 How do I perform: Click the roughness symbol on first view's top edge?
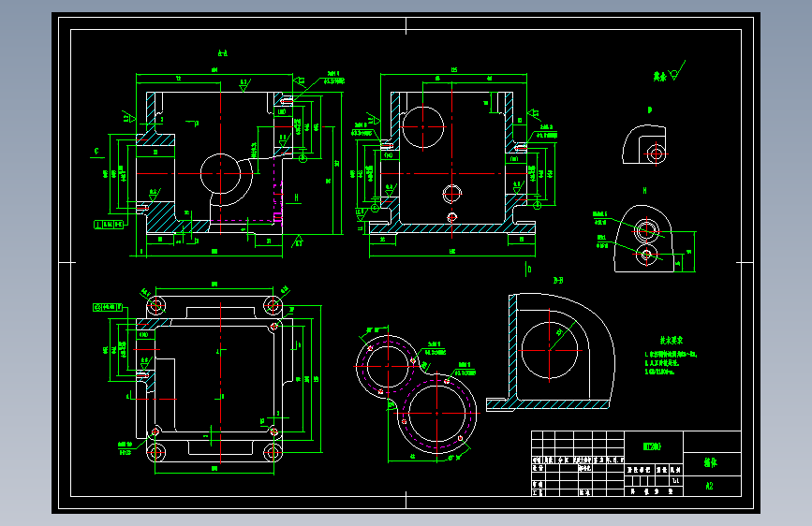click(244, 85)
